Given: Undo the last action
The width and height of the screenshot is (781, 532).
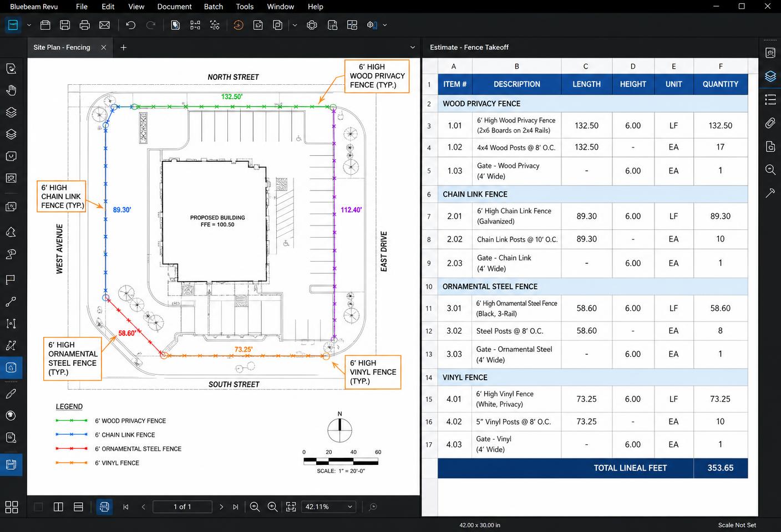Looking at the screenshot, I should click(x=130, y=25).
